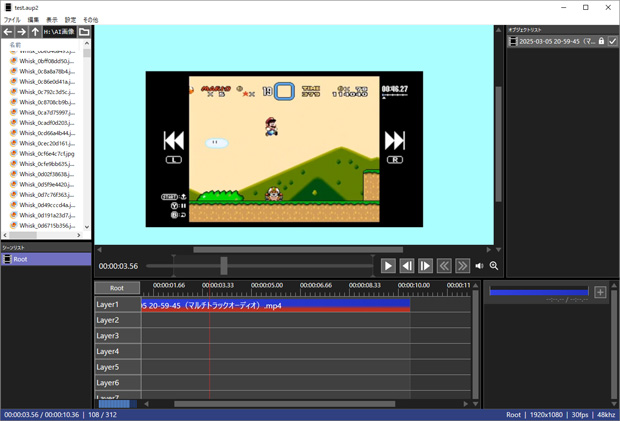Click the Root button above the layers
Image resolution: width=620 pixels, height=421 pixels.
[117, 288]
